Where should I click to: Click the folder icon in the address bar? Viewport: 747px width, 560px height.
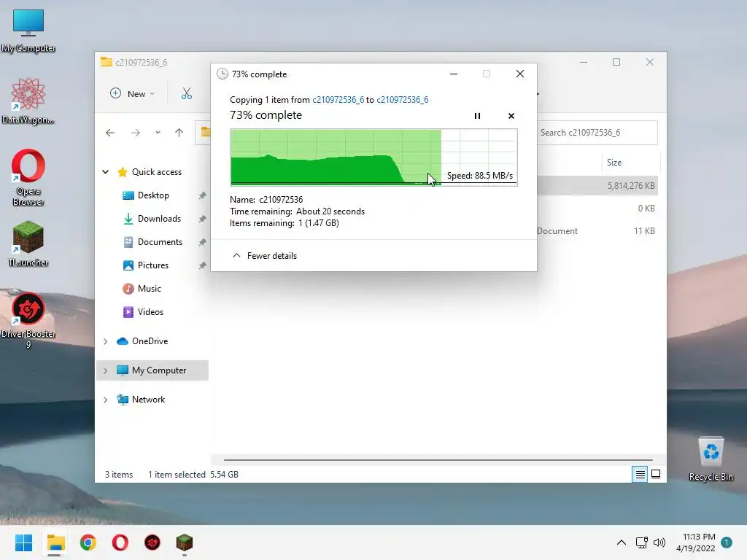pos(205,132)
